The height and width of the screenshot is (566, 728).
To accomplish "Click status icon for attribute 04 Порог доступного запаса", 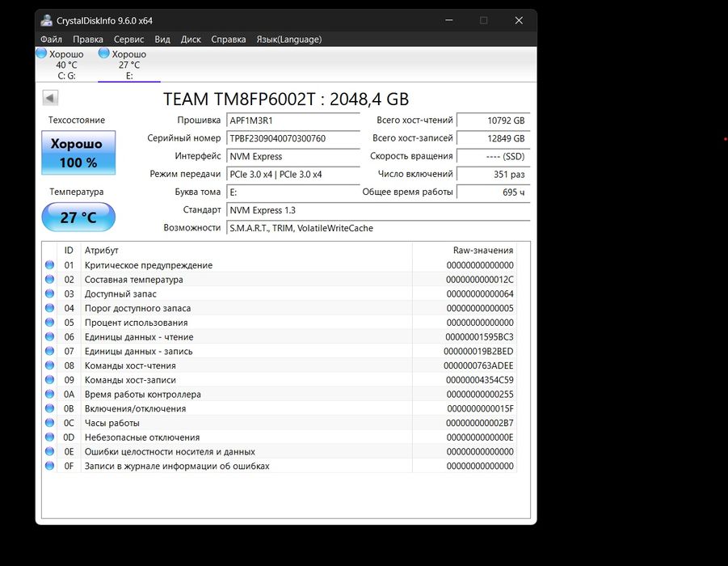I will click(49, 308).
